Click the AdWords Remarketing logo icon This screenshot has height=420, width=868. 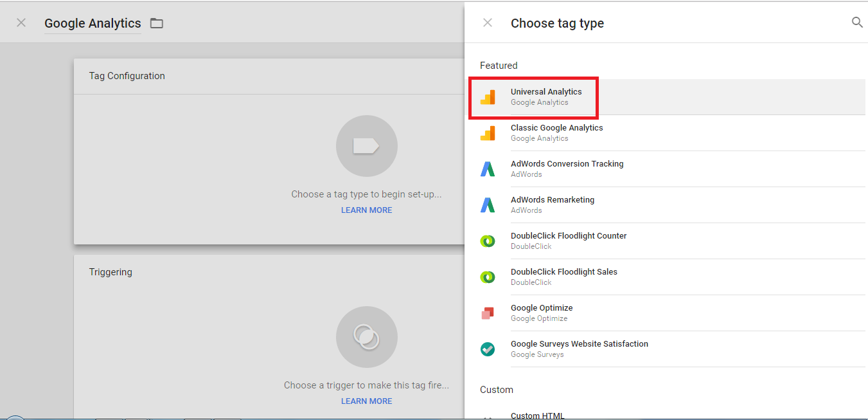[x=488, y=205]
